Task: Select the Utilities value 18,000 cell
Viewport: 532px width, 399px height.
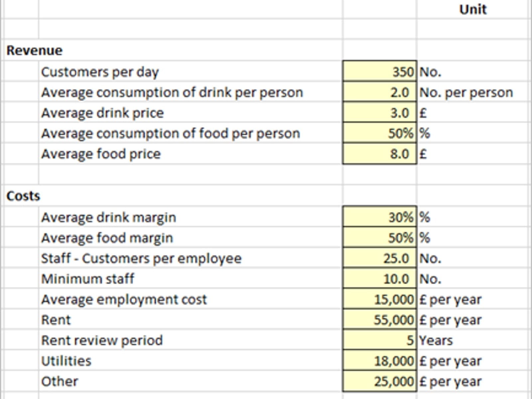Action: [x=379, y=361]
